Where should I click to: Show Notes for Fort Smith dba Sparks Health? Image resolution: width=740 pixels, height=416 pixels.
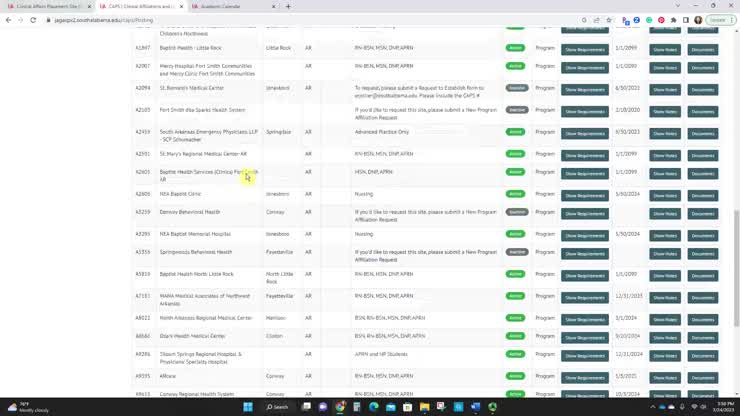click(x=665, y=111)
